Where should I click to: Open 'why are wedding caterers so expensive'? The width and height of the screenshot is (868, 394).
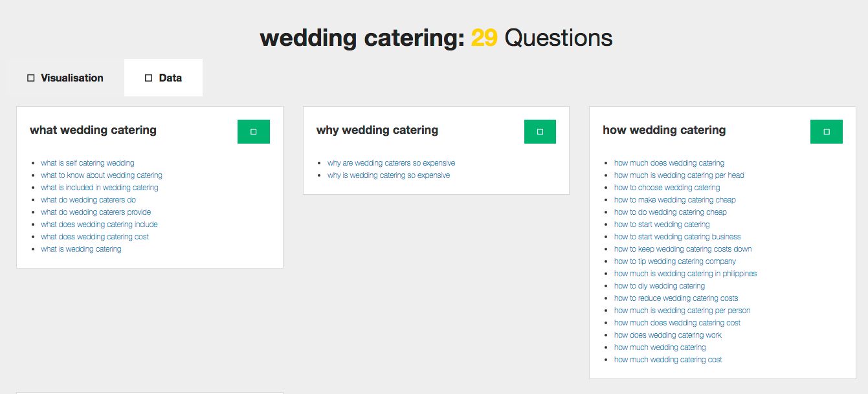point(391,163)
